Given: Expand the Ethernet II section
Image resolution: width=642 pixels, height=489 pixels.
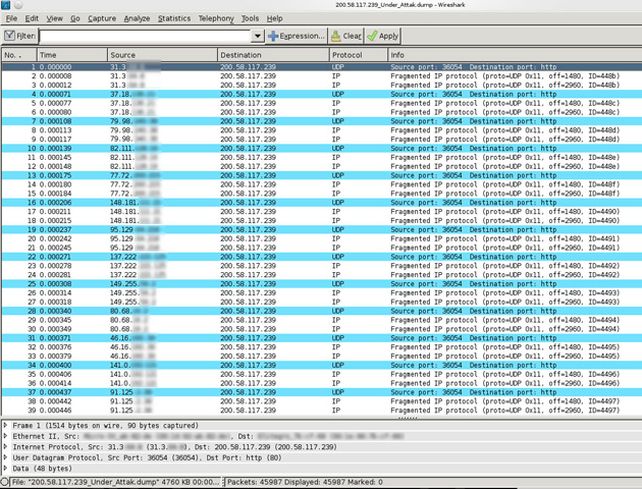Looking at the screenshot, I should (5, 436).
